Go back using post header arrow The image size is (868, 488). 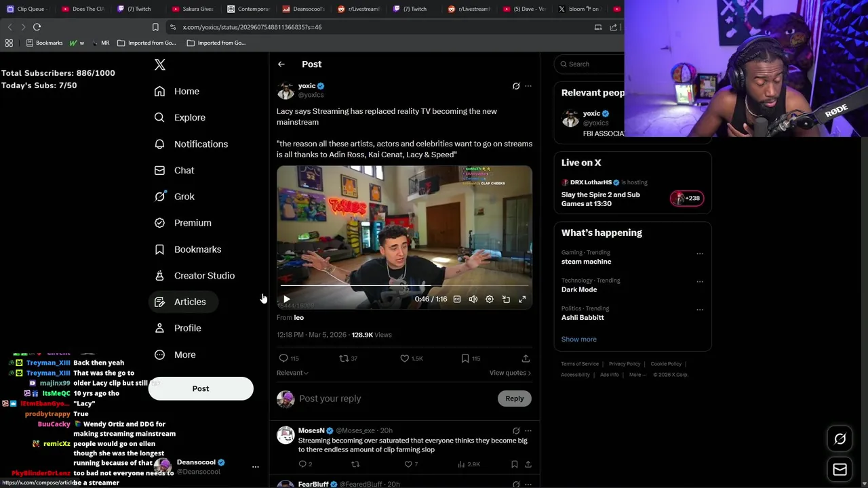[x=281, y=64]
